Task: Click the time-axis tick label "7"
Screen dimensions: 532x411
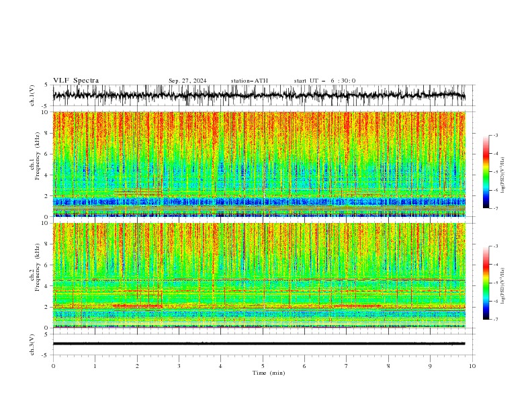Action: [347, 366]
